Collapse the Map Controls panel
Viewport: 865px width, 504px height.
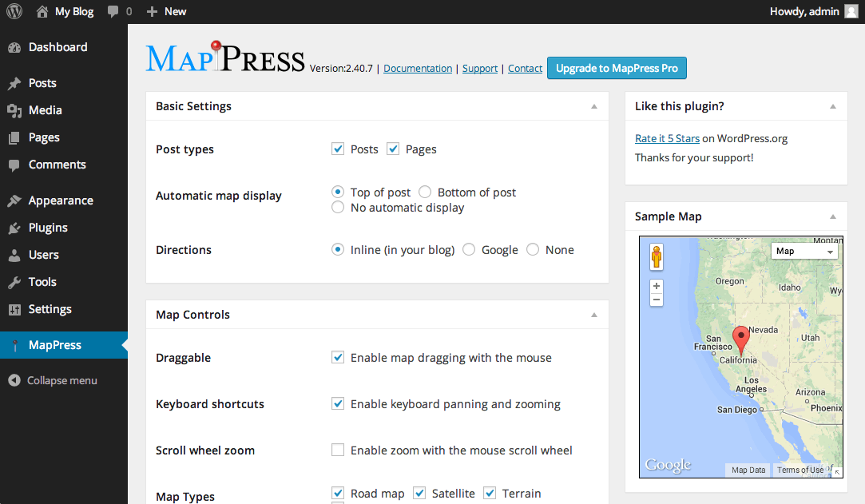594,315
